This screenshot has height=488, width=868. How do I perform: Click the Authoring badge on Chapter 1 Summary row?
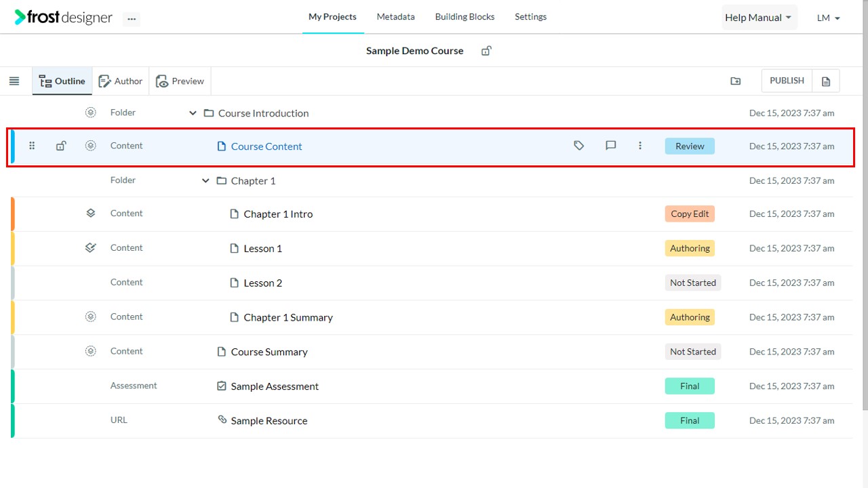690,317
